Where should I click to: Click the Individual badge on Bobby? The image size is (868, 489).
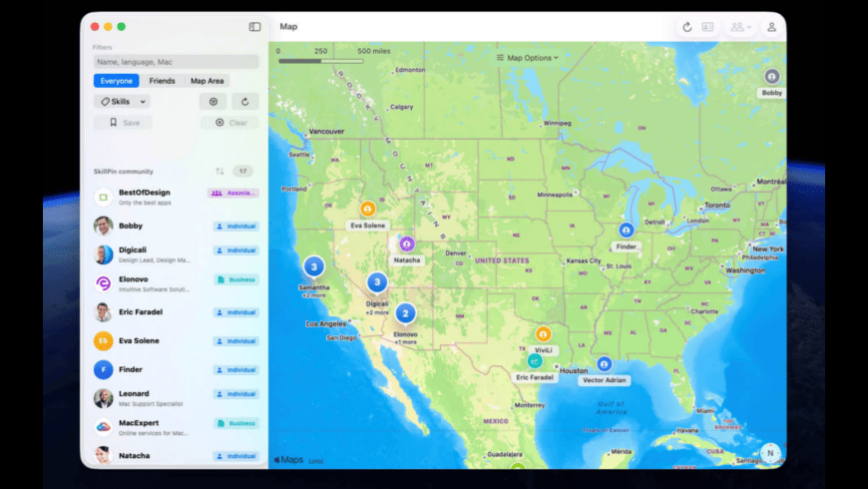coord(236,226)
